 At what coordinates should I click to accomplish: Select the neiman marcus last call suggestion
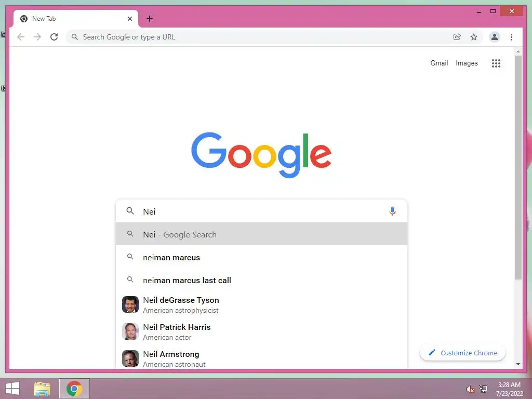tap(261, 280)
